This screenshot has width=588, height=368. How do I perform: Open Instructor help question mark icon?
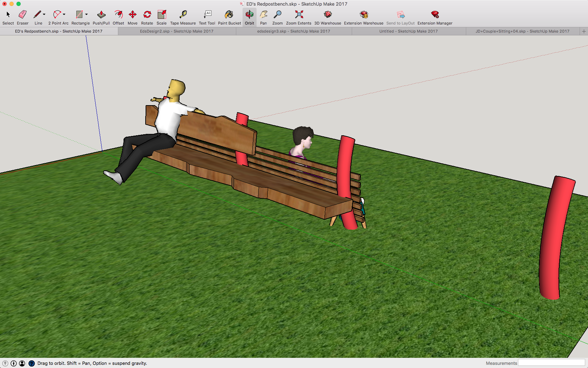(x=31, y=363)
